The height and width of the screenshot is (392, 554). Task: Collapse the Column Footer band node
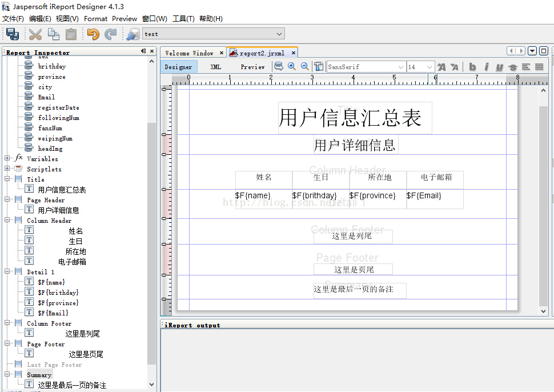[7, 322]
